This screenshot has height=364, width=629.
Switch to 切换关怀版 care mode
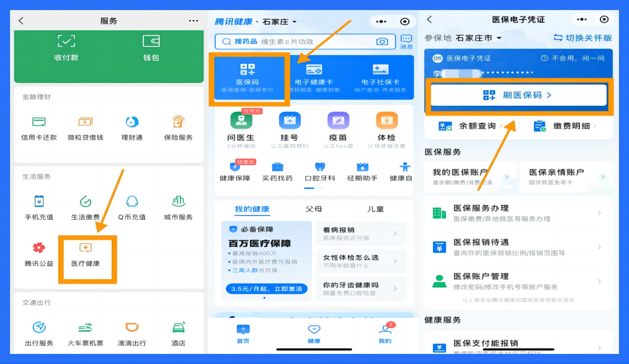tap(582, 38)
